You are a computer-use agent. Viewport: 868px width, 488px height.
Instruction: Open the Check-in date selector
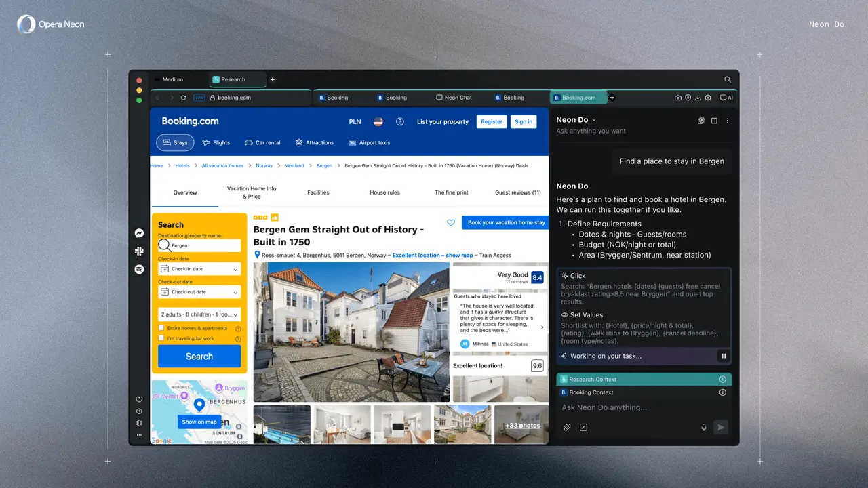tap(199, 269)
